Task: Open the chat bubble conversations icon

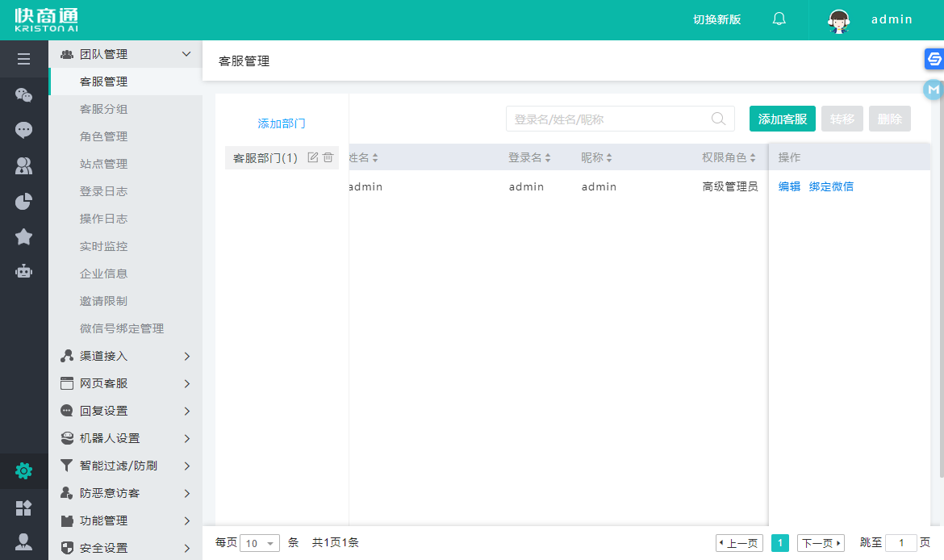Action: 23,130
